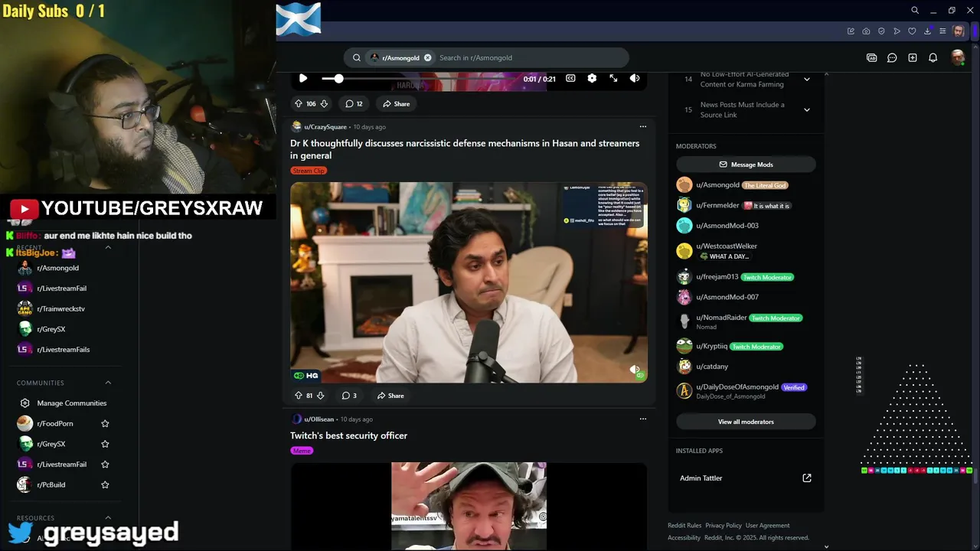Open browser profile avatar in toolbar
The image size is (980, 551).
coord(959,31)
